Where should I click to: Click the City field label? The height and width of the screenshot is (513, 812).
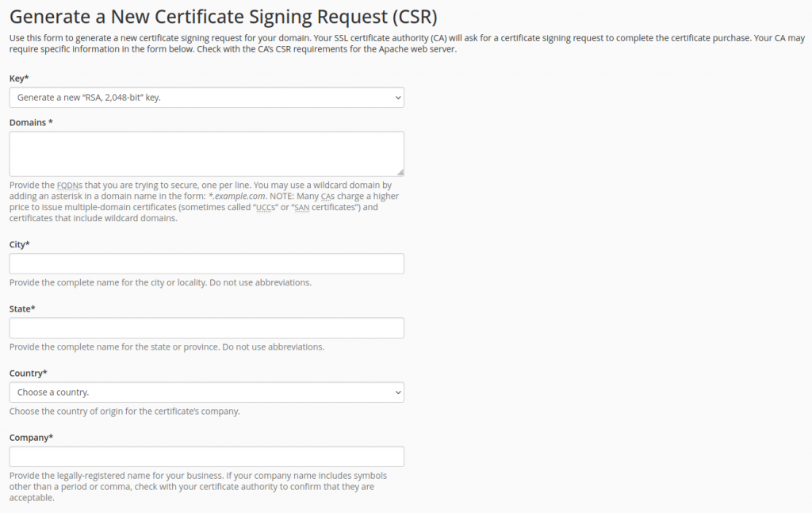coord(19,244)
